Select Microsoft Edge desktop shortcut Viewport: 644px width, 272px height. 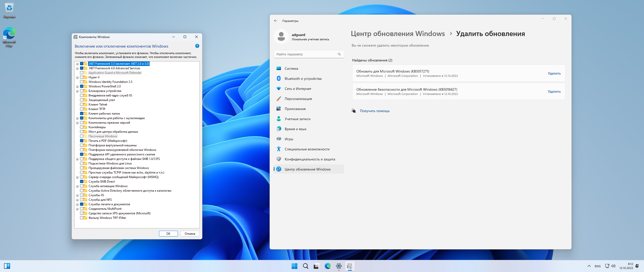click(x=9, y=37)
